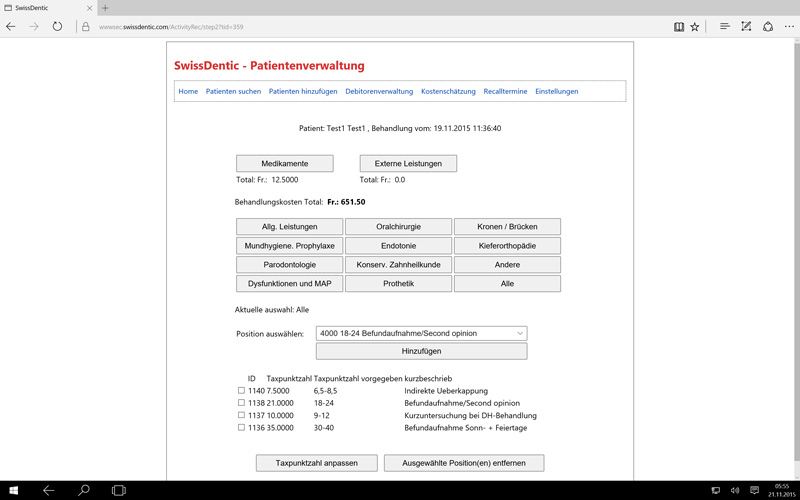This screenshot has height=500, width=800.
Task: Click the Make a Web Note icon
Action: pyautogui.click(x=746, y=27)
